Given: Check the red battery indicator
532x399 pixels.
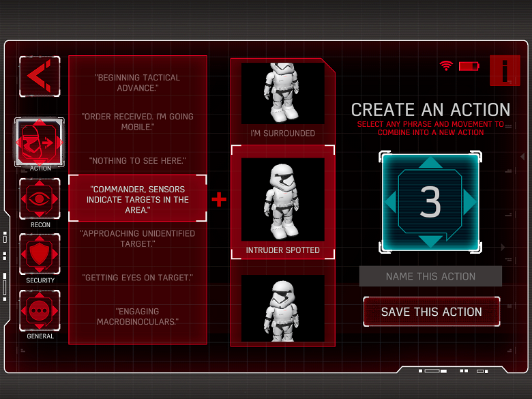Looking at the screenshot, I should 469,66.
